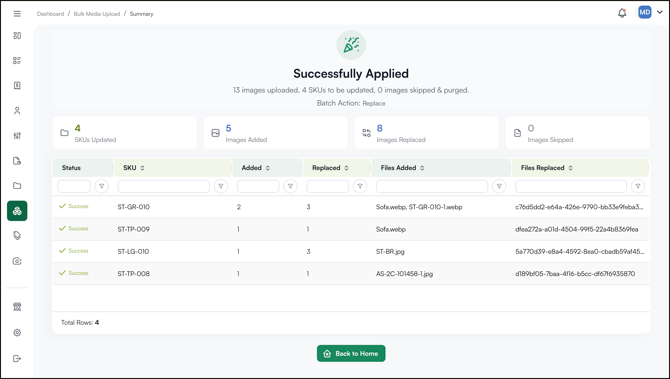
Task: Click the MD user avatar
Action: 645,12
